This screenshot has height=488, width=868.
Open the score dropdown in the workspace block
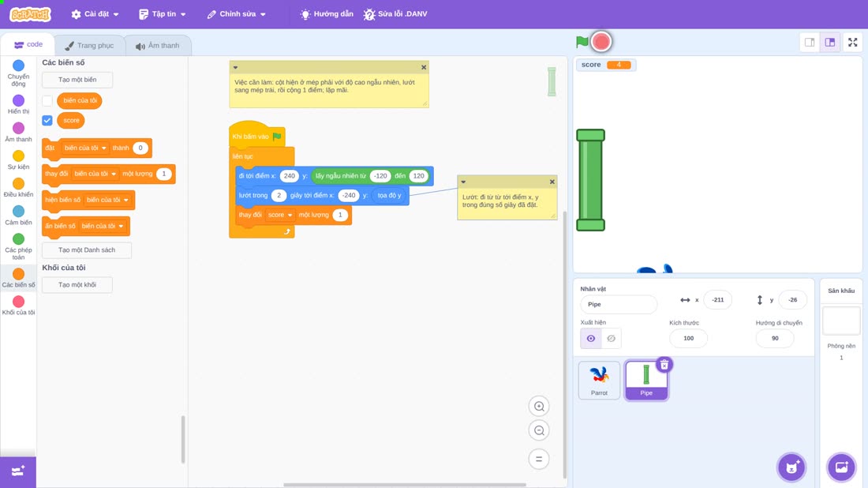[280, 215]
